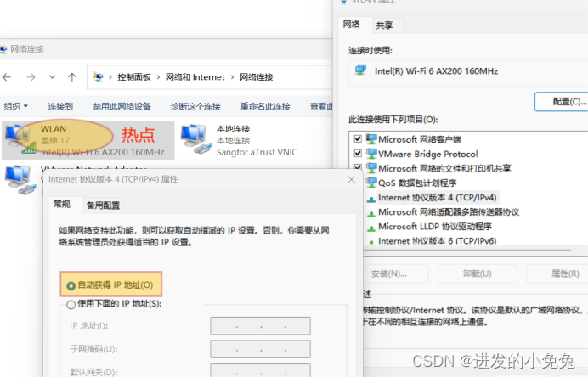Click VMware Bridge Protocol item icon
The image size is (588, 377).
point(371,154)
